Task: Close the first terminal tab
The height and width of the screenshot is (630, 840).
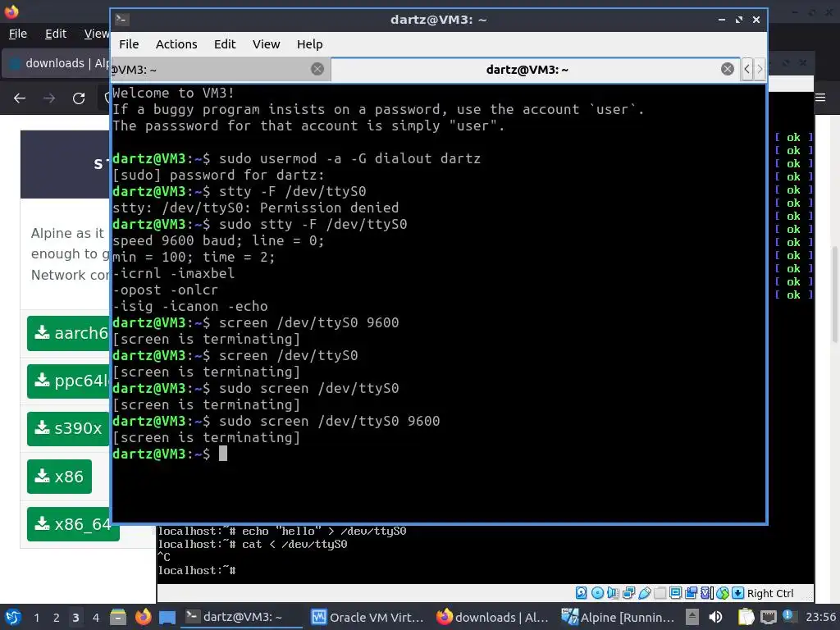Action: 317,69
